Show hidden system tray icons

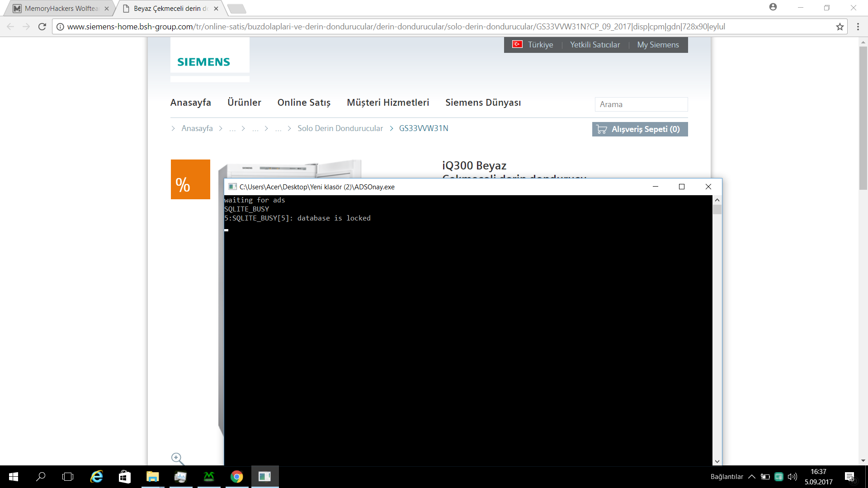752,477
